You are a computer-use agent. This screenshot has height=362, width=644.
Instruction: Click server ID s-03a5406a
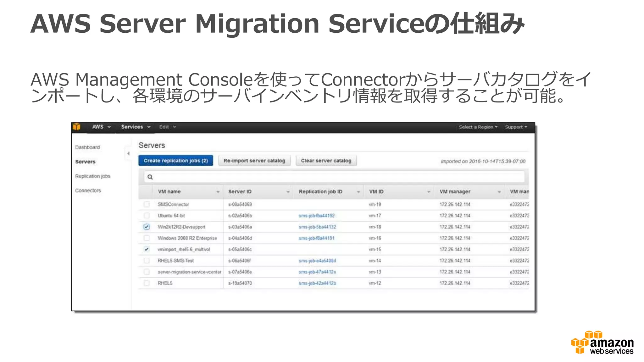pos(240,227)
